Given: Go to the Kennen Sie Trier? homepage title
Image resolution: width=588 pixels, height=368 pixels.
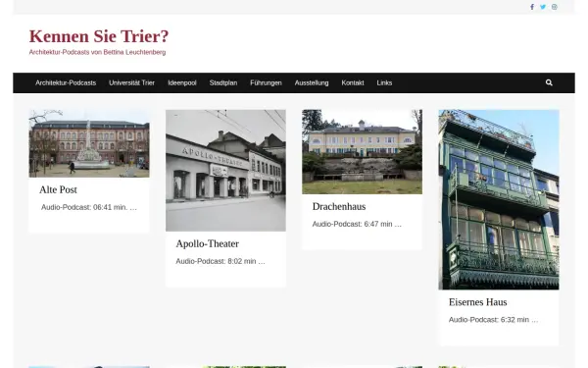Looking at the screenshot, I should [99, 36].
